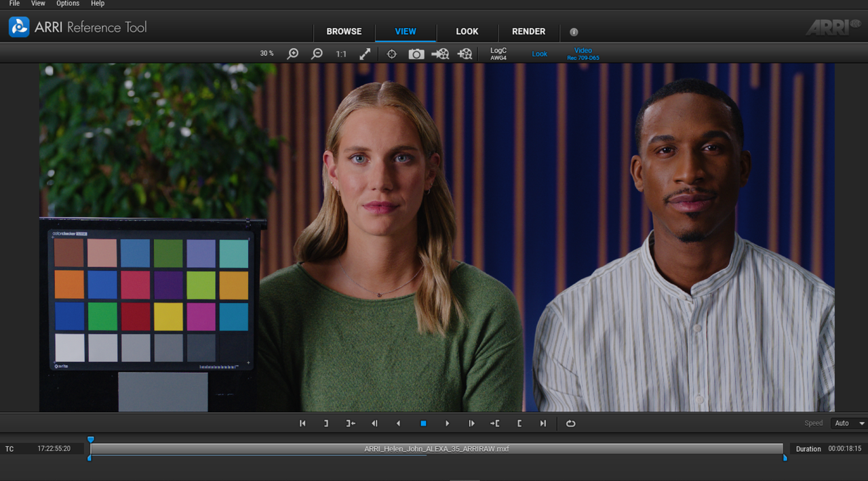Click the ARRI_Helen_John_ALEXA_35_ARRIRAW.mxf timeline bar
The height and width of the screenshot is (481, 868).
pyautogui.click(x=437, y=448)
